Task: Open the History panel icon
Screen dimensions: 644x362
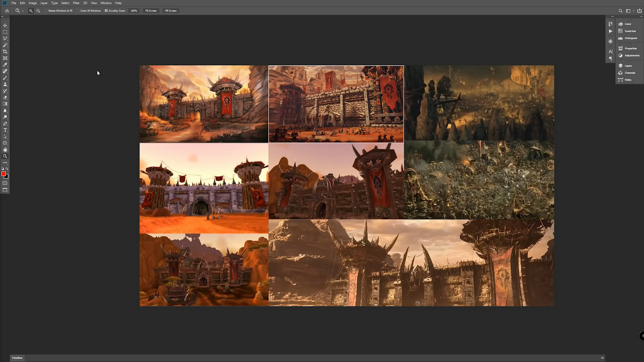Action: click(610, 24)
